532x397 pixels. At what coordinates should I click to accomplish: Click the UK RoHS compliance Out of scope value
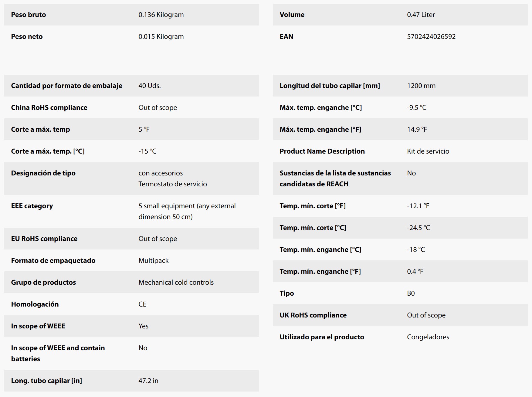click(x=426, y=315)
